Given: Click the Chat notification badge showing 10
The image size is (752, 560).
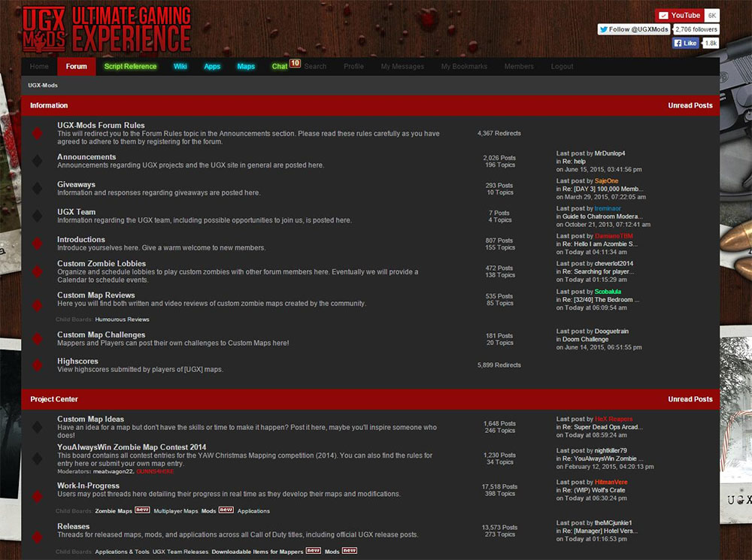Looking at the screenshot, I should 295,63.
